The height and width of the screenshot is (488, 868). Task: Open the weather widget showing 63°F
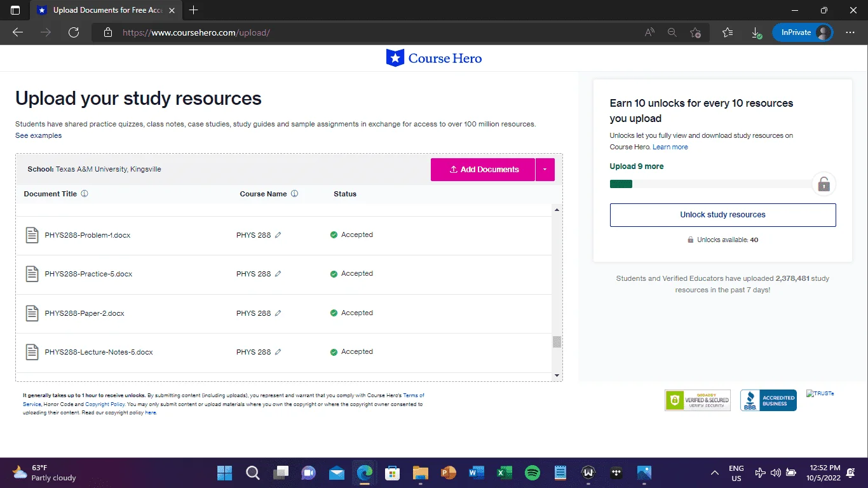(44, 473)
